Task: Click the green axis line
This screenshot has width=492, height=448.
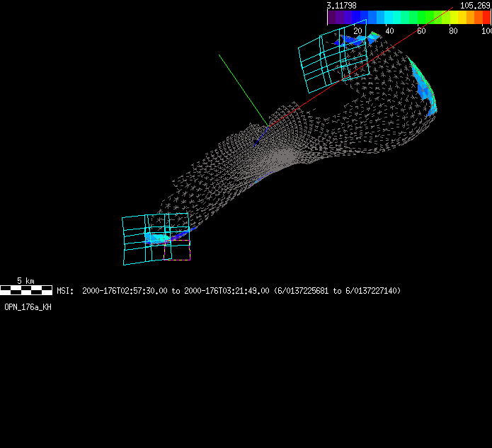Action: tap(241, 86)
